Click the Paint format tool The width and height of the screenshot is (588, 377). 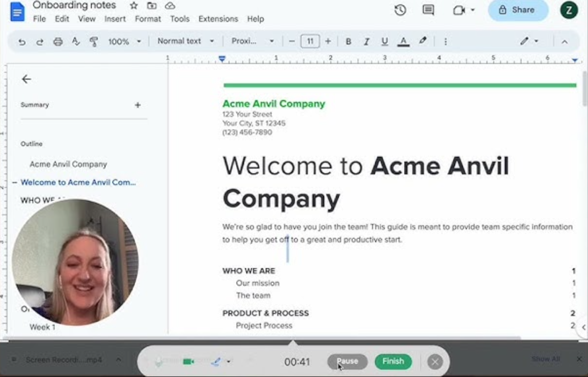[x=94, y=41]
